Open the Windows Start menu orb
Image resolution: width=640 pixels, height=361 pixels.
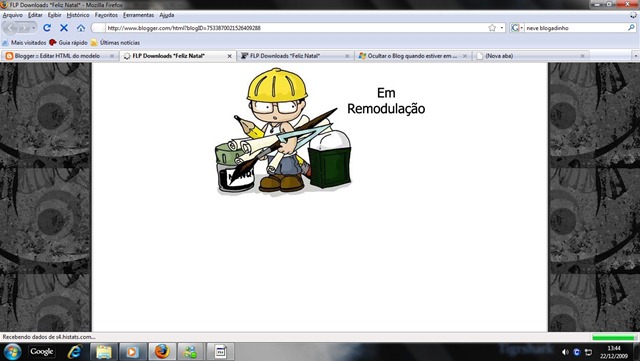[x=12, y=352]
